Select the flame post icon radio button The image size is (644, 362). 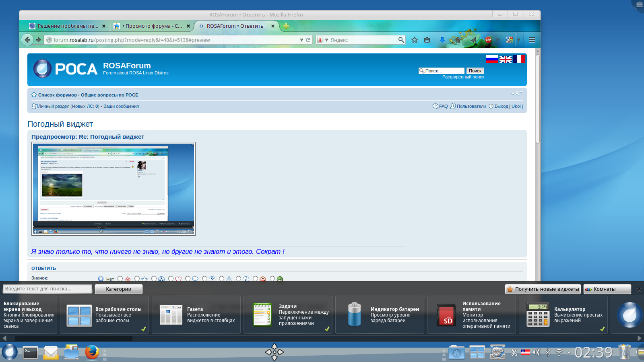(x=120, y=278)
